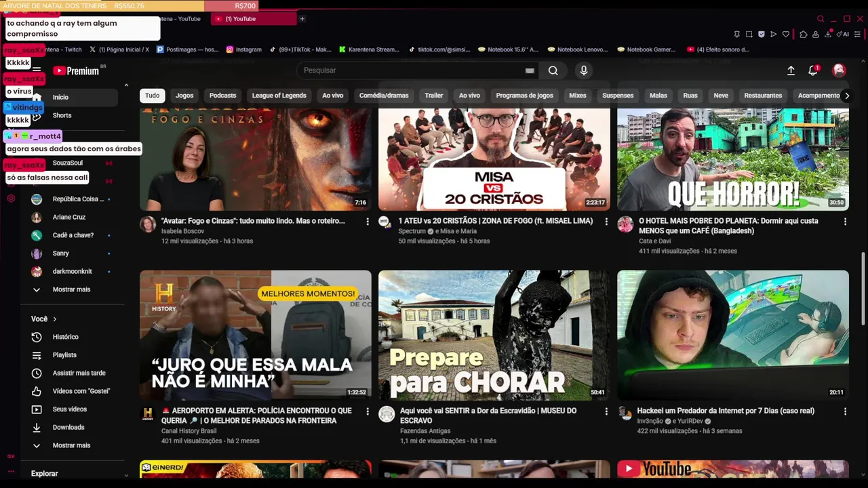The image size is (868, 488).
Task: Select the Restaurantes chip
Action: 763,96
